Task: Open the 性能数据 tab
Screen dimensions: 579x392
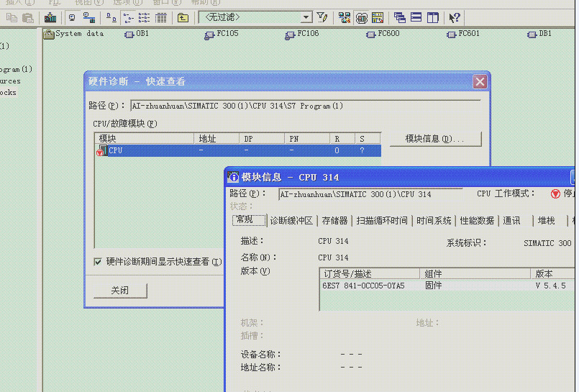Action: 477,221
